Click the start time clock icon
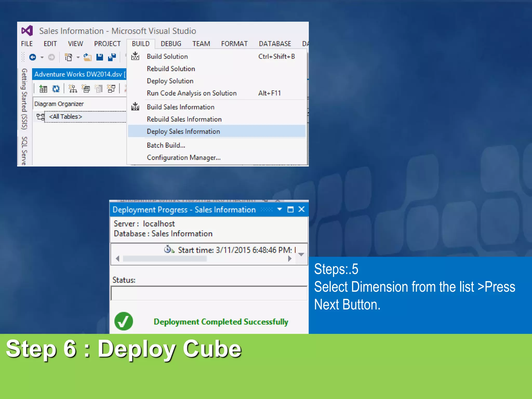Viewport: 532px width, 399px height. pos(169,249)
